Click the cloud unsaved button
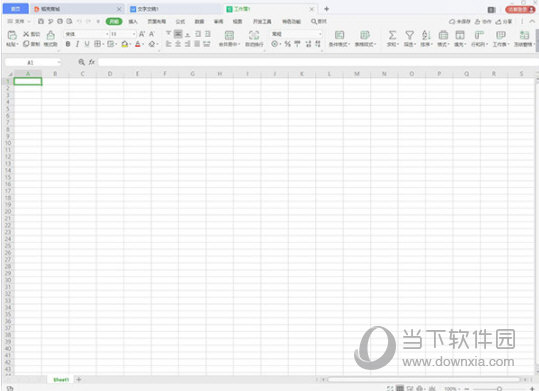The height and width of the screenshot is (391, 539). point(460,21)
